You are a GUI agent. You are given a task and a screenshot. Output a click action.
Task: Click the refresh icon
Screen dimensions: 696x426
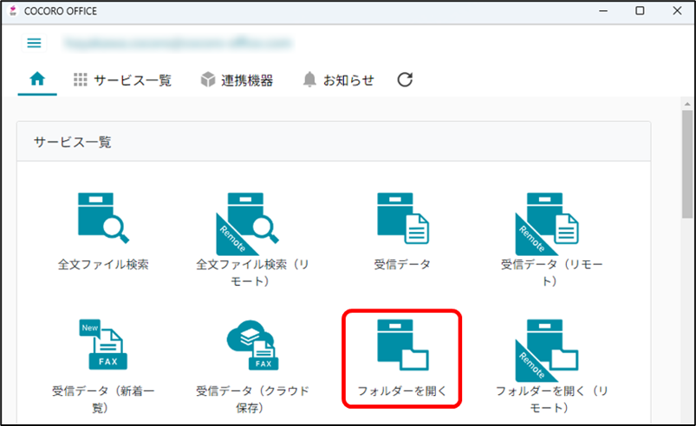405,80
